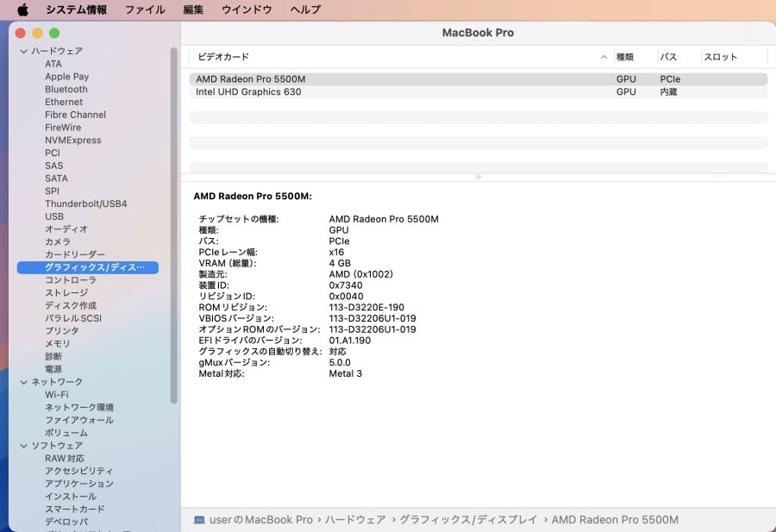
Task: Select アプリケーション in the sidebar
Action: (x=79, y=484)
